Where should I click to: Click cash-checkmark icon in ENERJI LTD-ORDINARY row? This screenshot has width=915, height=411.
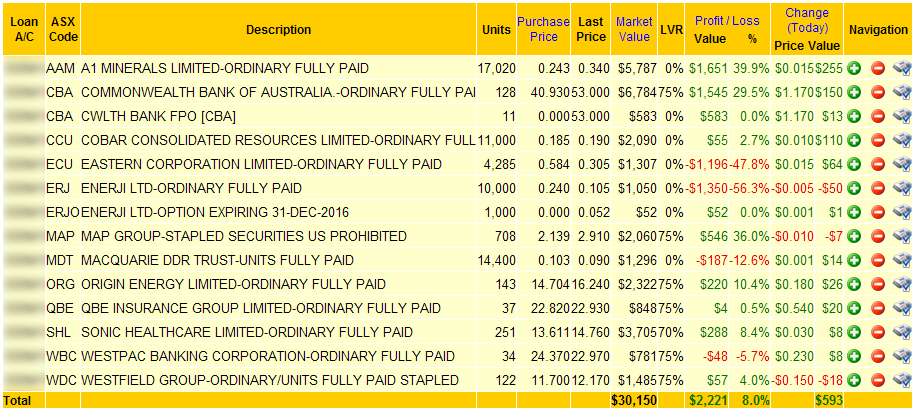point(902,188)
